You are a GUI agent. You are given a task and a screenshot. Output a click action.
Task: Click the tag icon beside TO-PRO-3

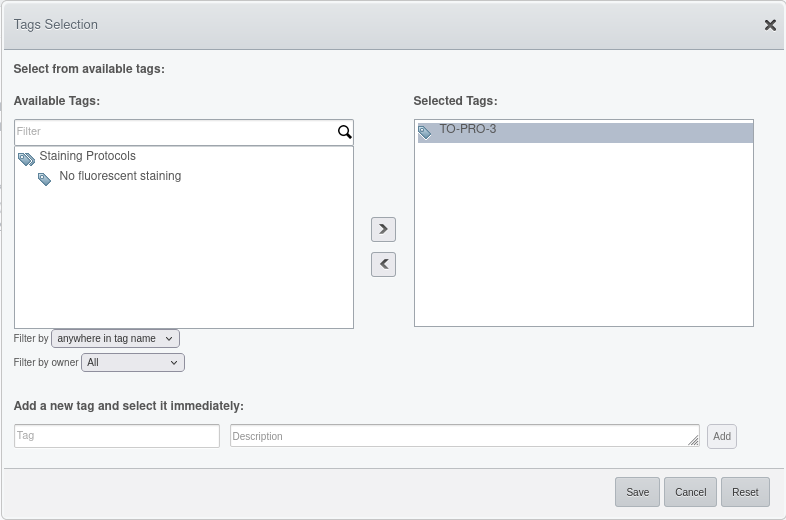(x=425, y=132)
